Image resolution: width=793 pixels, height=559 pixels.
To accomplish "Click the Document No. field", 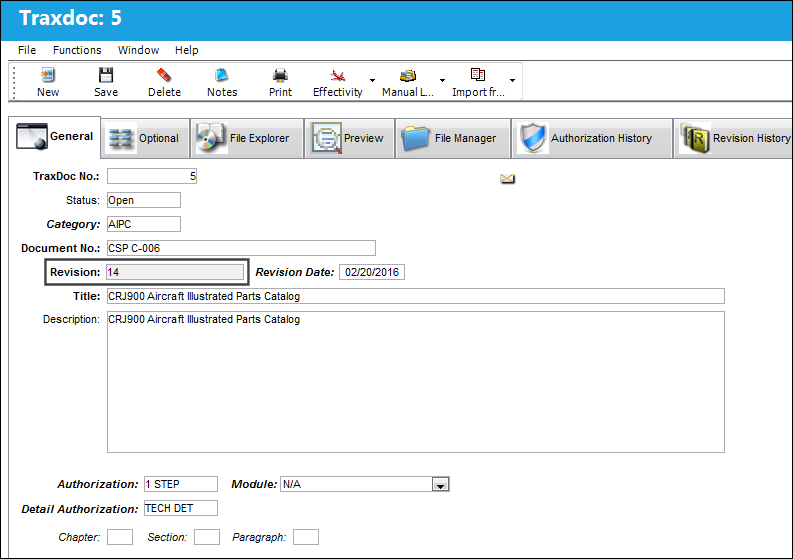I will point(241,248).
